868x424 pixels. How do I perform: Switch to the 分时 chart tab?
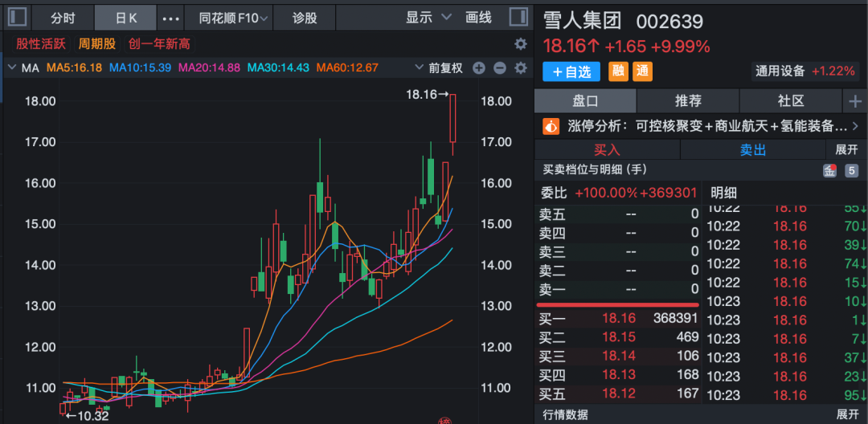pos(63,18)
